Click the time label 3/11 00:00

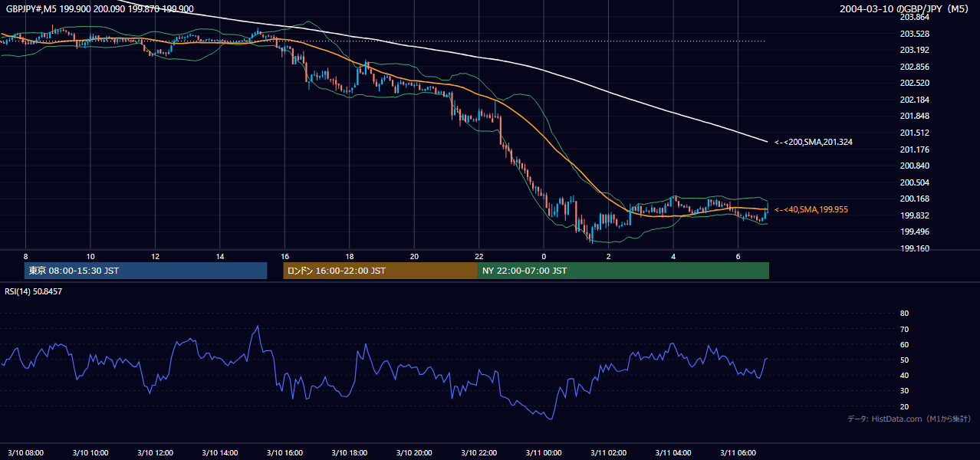tap(544, 452)
